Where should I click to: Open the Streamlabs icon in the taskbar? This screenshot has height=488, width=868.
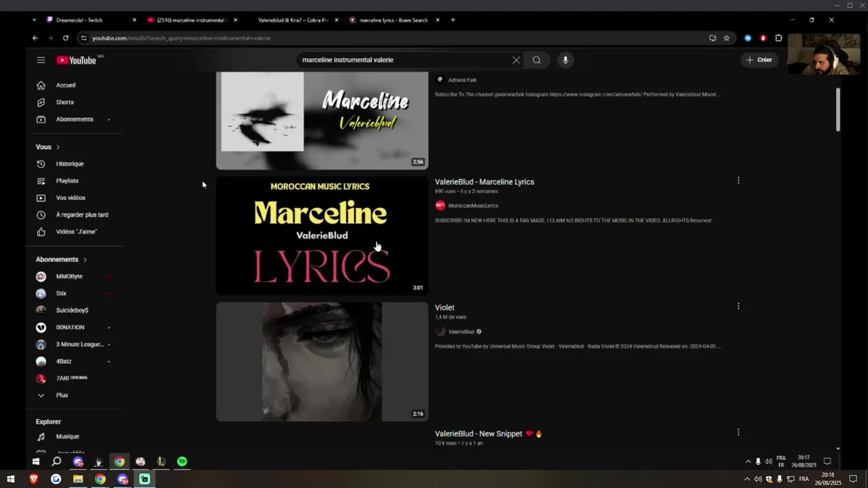click(144, 479)
